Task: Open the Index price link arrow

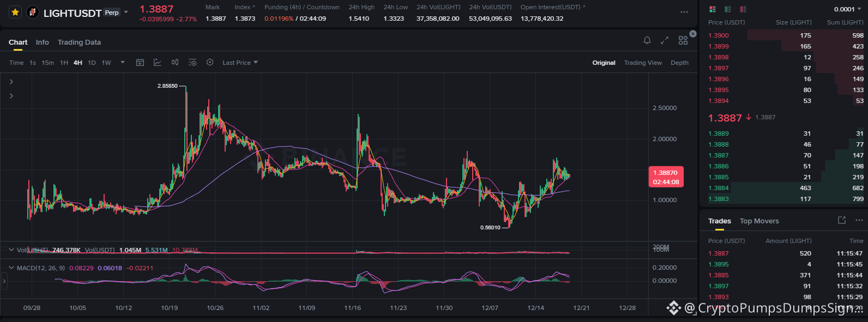Action: [x=254, y=7]
